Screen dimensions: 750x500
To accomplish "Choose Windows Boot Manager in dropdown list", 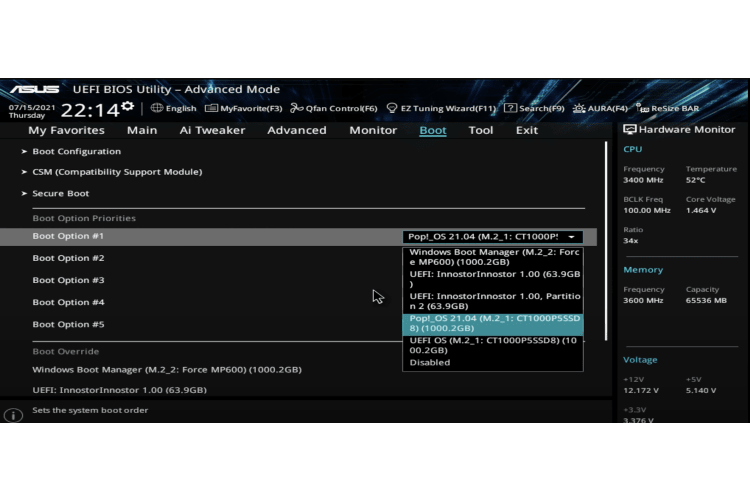I will [493, 257].
